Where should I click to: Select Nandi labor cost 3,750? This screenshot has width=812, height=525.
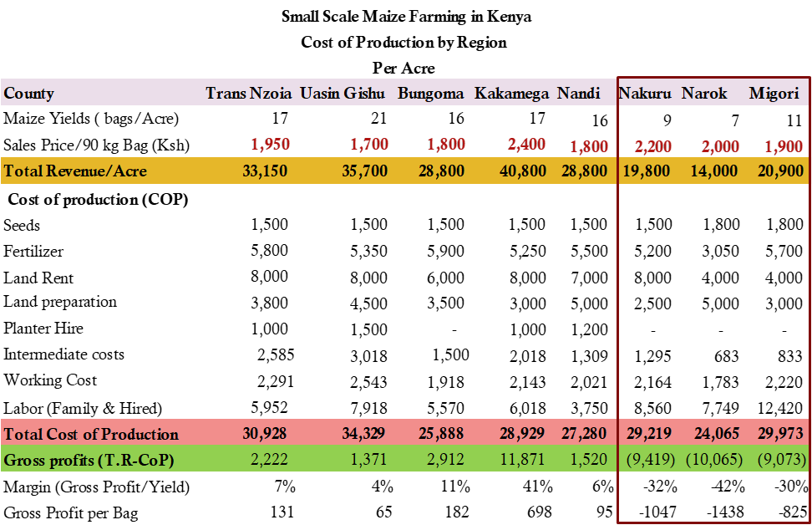pos(589,409)
